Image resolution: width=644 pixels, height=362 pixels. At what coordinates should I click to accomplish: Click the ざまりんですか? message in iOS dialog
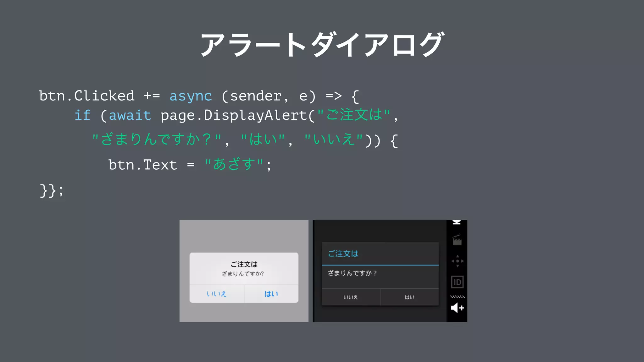(x=243, y=274)
